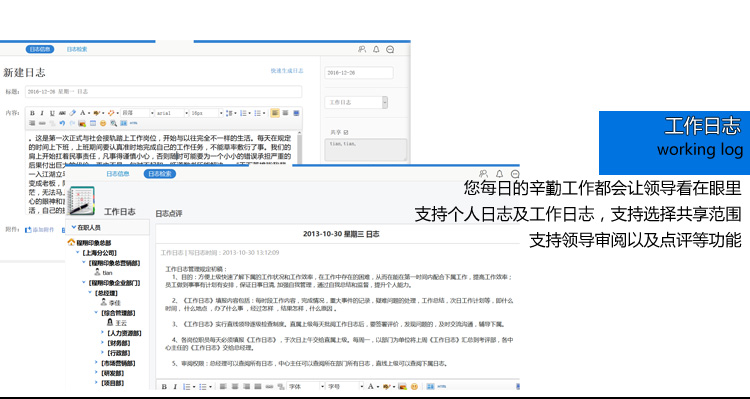Select [项目部] in the staff tree

point(113,383)
